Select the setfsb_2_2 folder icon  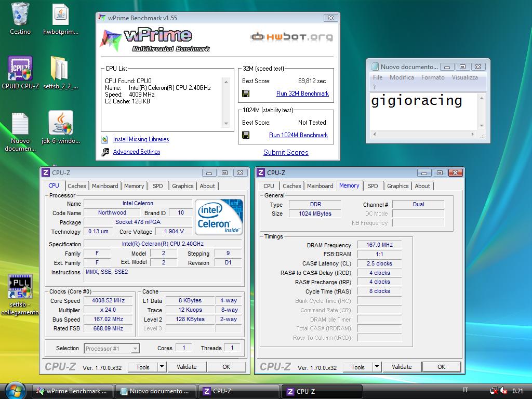click(x=59, y=68)
